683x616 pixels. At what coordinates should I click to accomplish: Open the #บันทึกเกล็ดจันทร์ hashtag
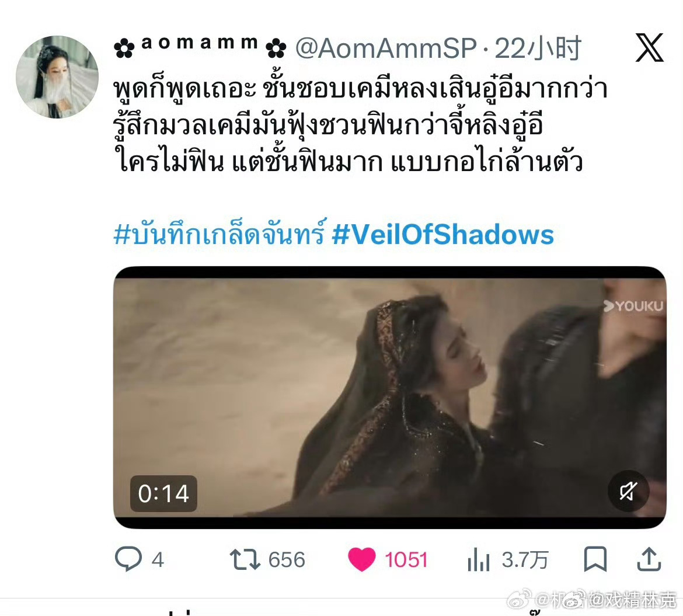(219, 234)
